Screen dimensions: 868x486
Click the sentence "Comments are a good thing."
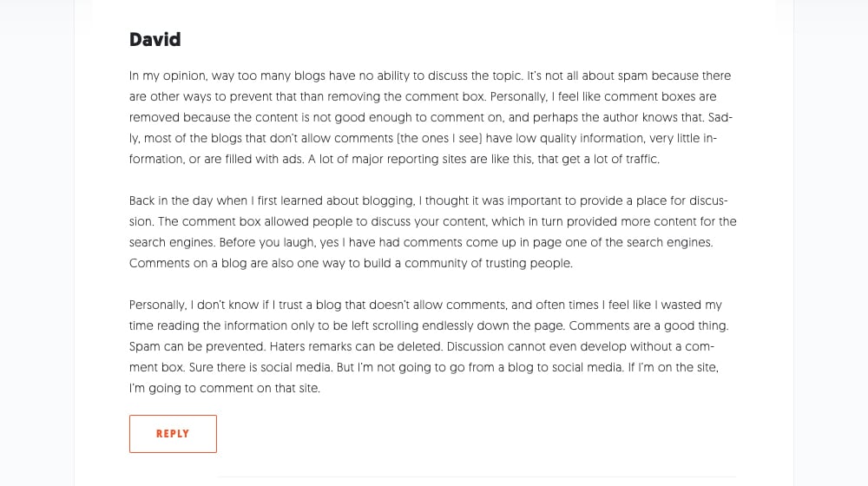648,325
